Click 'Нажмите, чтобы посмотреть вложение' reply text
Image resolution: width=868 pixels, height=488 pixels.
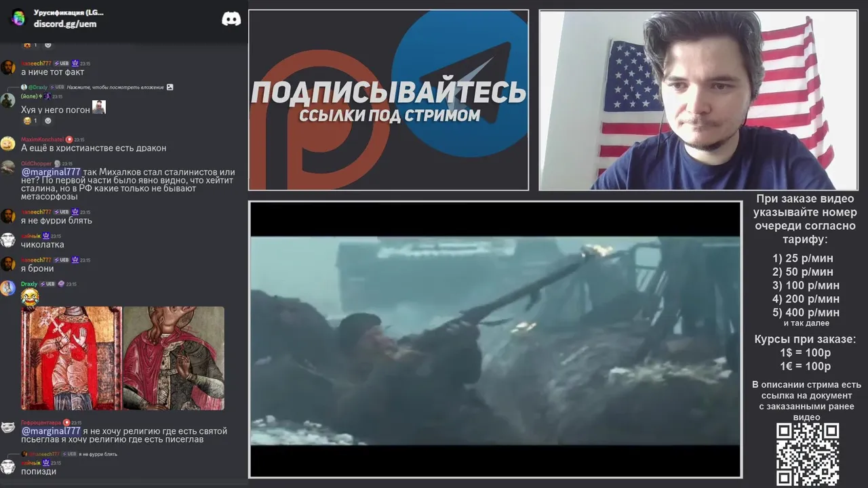pyautogui.click(x=115, y=87)
